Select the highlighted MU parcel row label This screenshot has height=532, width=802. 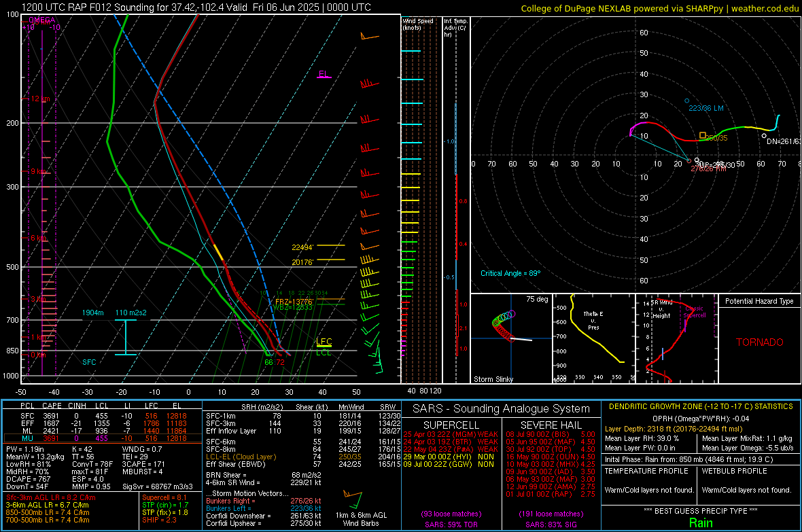tap(27, 438)
